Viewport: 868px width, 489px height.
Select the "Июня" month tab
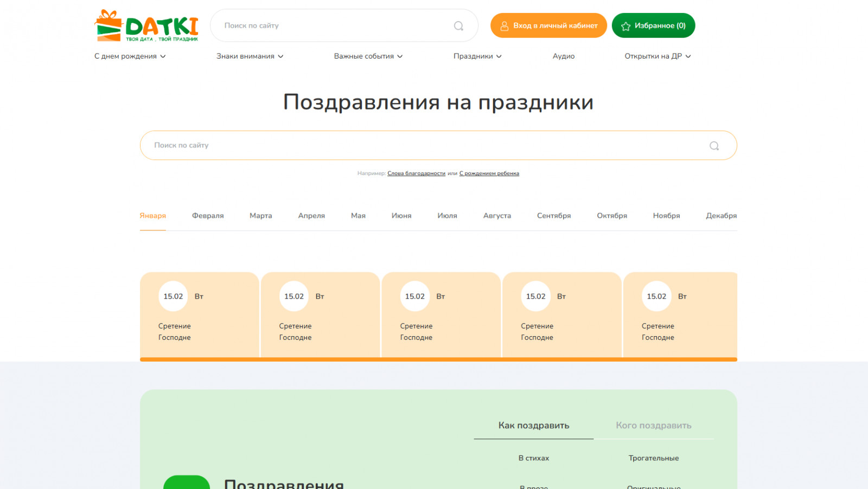(401, 216)
